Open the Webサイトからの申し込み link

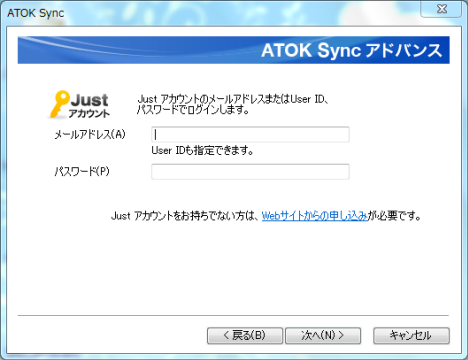315,216
